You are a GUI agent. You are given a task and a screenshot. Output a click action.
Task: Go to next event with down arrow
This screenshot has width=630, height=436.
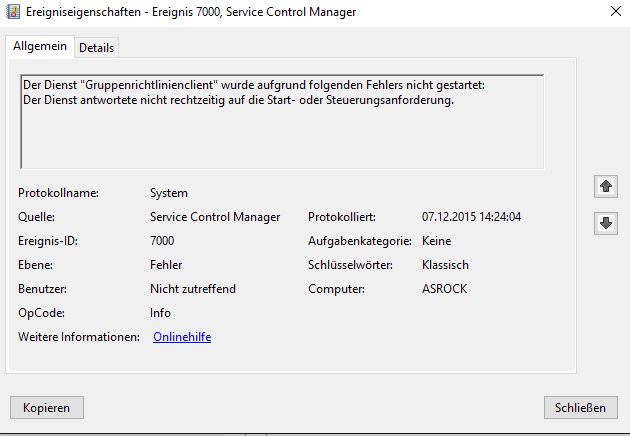[605, 224]
